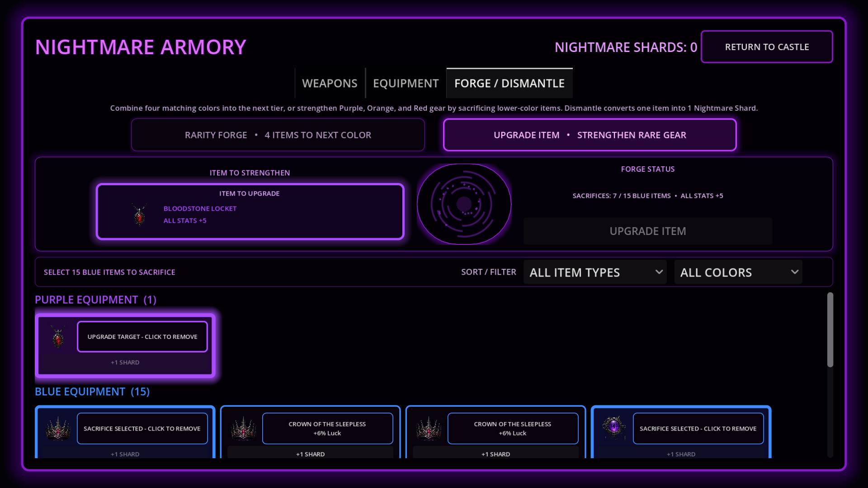The width and height of the screenshot is (868, 488).
Task: Click the swirling forge portal icon
Action: (464, 204)
